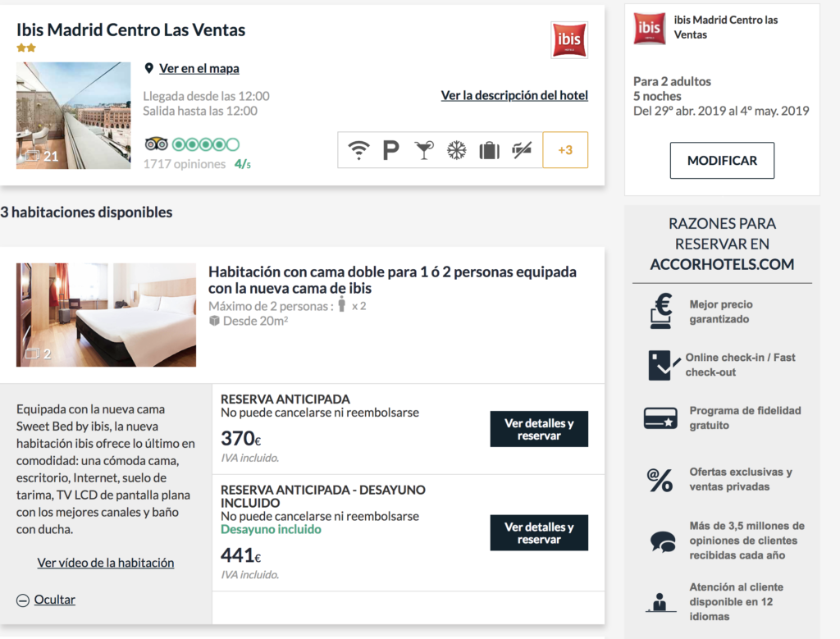Click the Desayuno incluido green text
The image size is (840, 639).
point(271,529)
